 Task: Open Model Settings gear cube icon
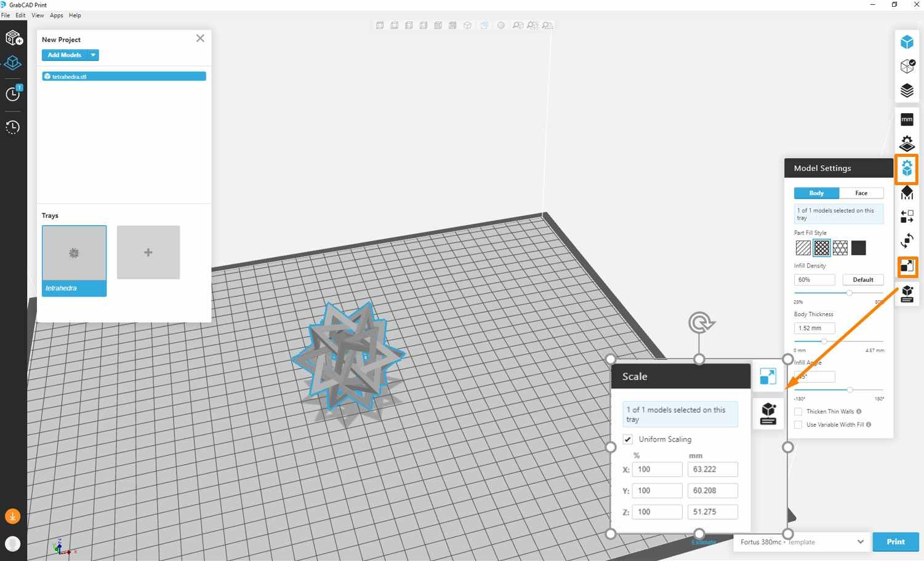point(907,167)
